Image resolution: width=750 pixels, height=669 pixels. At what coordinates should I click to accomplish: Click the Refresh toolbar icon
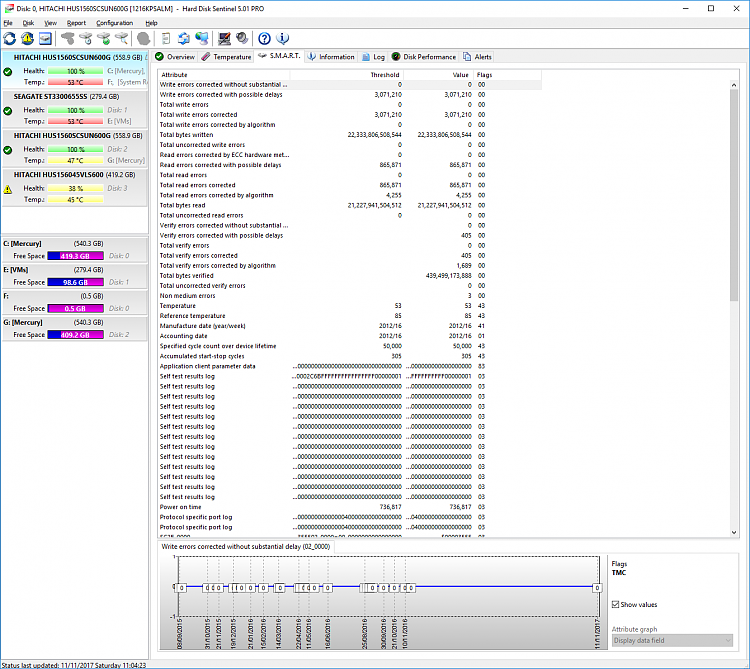point(10,39)
